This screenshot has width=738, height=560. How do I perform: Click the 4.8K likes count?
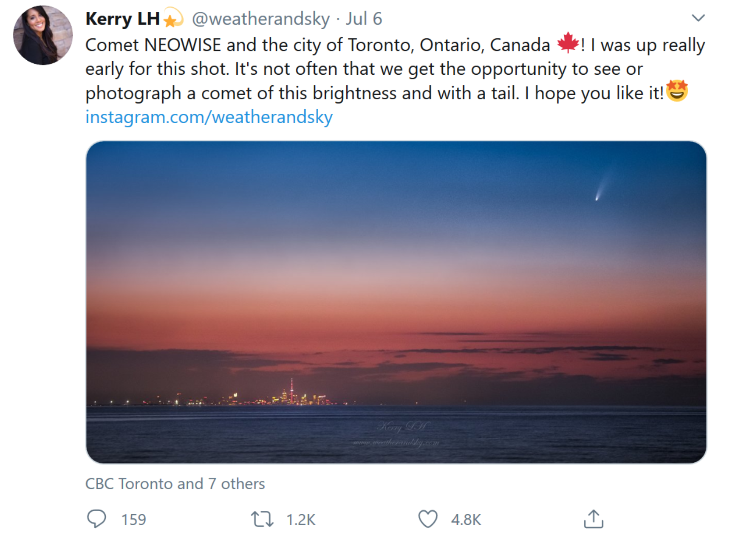click(x=466, y=520)
